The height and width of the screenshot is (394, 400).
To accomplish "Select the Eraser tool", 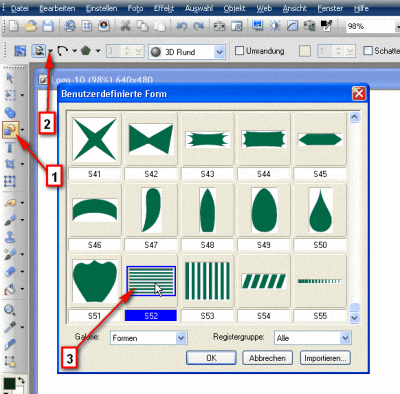I will [x=10, y=271].
